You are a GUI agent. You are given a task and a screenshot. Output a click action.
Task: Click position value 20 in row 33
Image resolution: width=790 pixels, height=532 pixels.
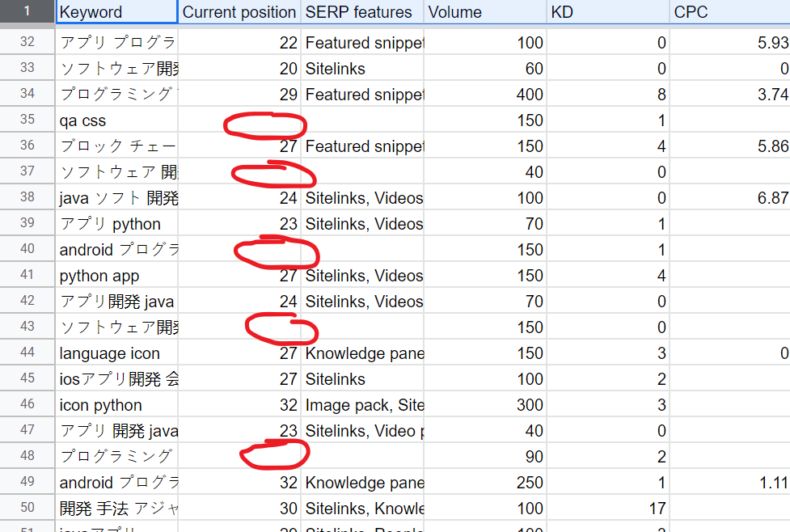click(239, 68)
